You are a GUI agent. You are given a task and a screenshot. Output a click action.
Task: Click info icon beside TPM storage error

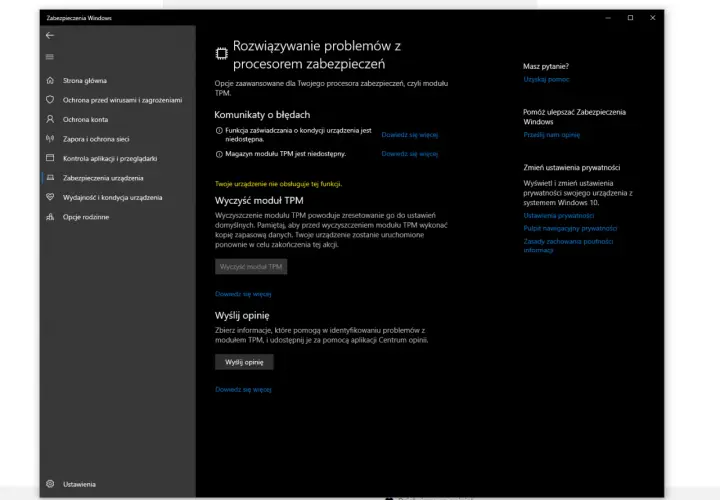point(219,154)
